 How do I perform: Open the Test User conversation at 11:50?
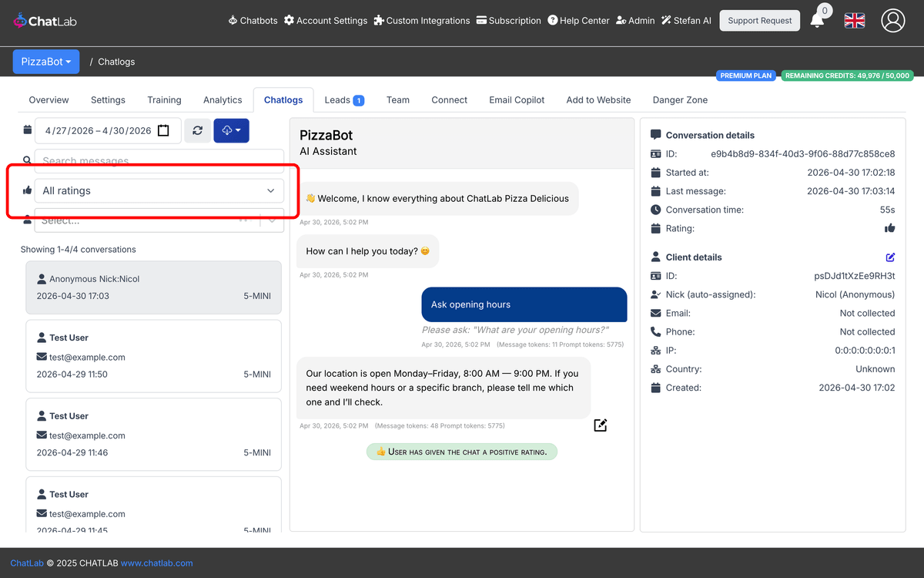[154, 356]
